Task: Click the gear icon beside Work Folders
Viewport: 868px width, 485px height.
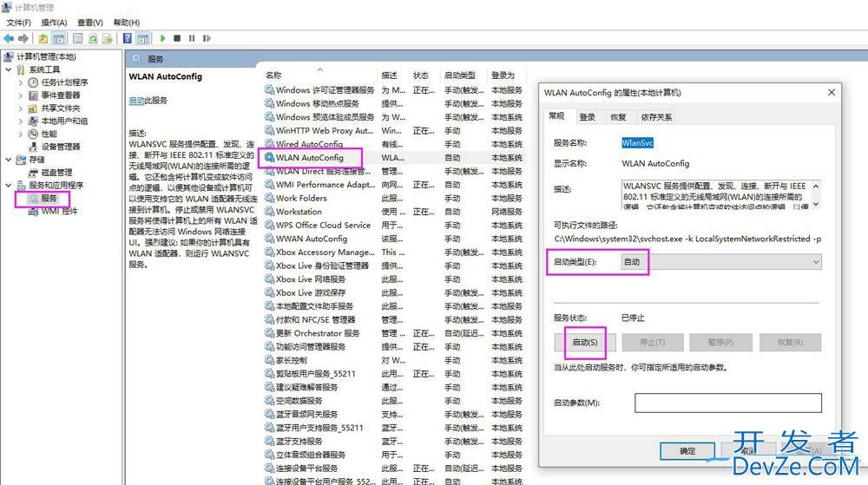Action: 270,198
